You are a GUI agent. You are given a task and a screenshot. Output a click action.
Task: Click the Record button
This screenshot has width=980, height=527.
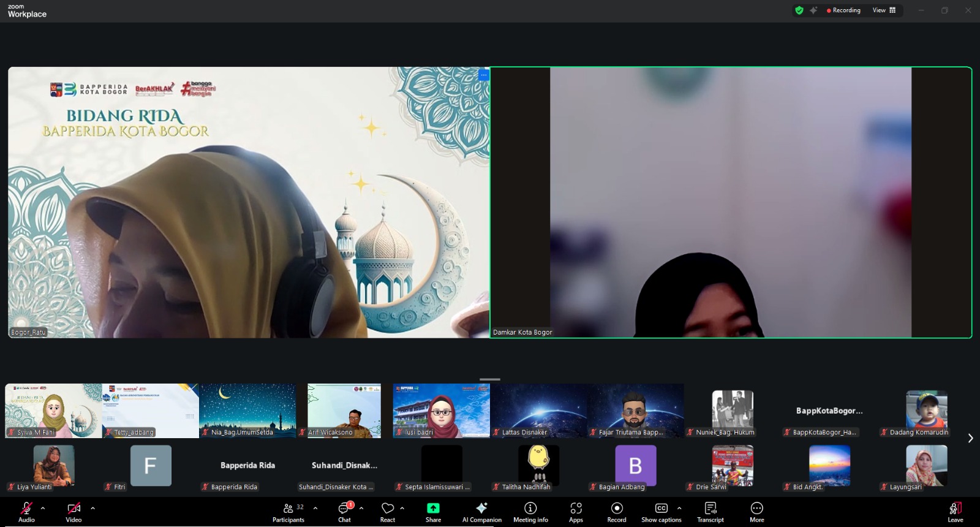click(617, 512)
